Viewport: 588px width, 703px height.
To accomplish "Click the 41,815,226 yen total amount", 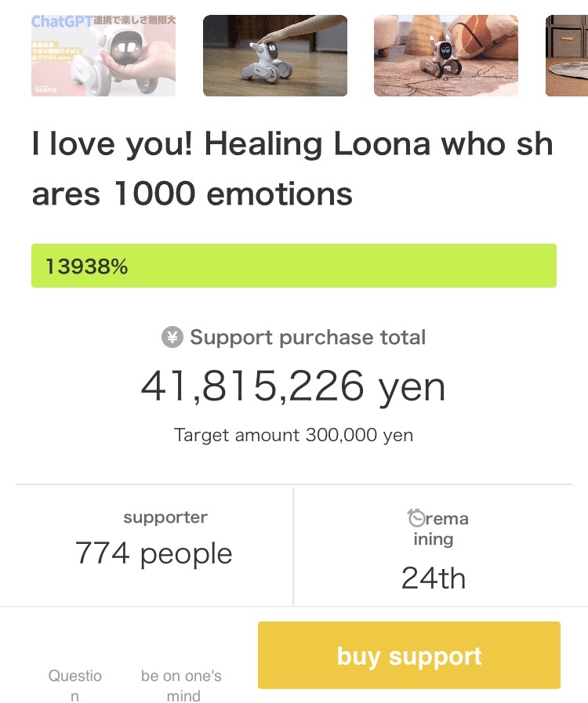I will [293, 386].
